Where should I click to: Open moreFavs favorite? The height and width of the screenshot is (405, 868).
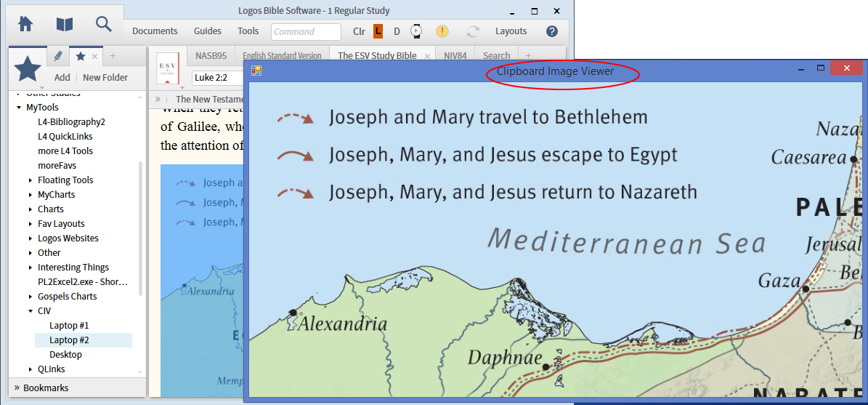click(x=57, y=165)
